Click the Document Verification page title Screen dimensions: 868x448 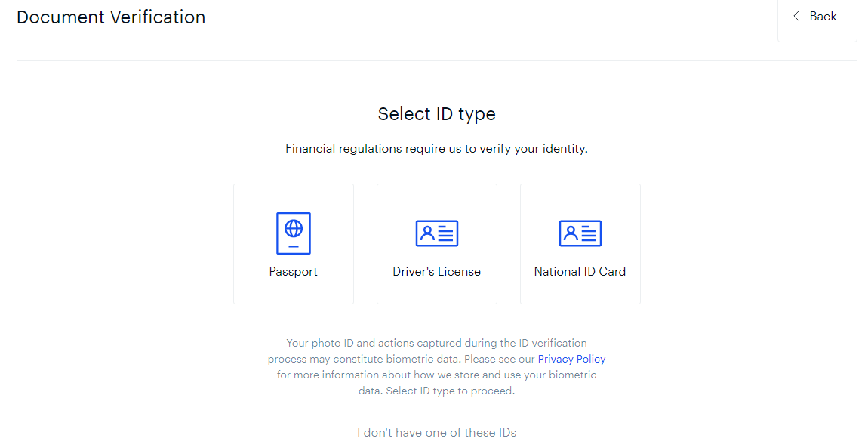tap(110, 17)
